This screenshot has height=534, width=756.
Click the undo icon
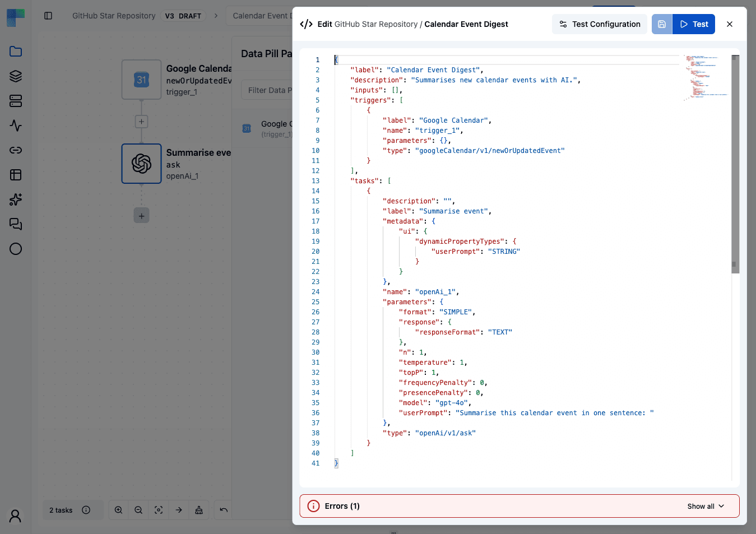pos(224,510)
